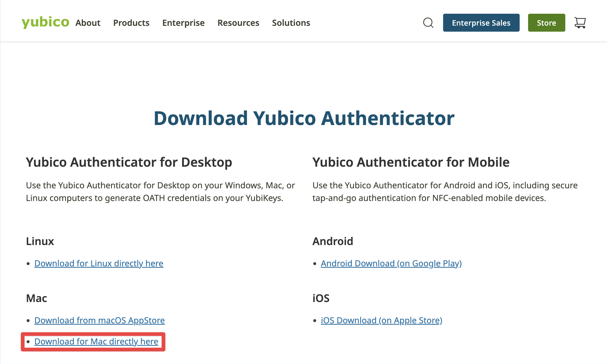Viewport: 607px width, 364px height.
Task: Open Android Download (on Google Play) link
Action: click(391, 264)
